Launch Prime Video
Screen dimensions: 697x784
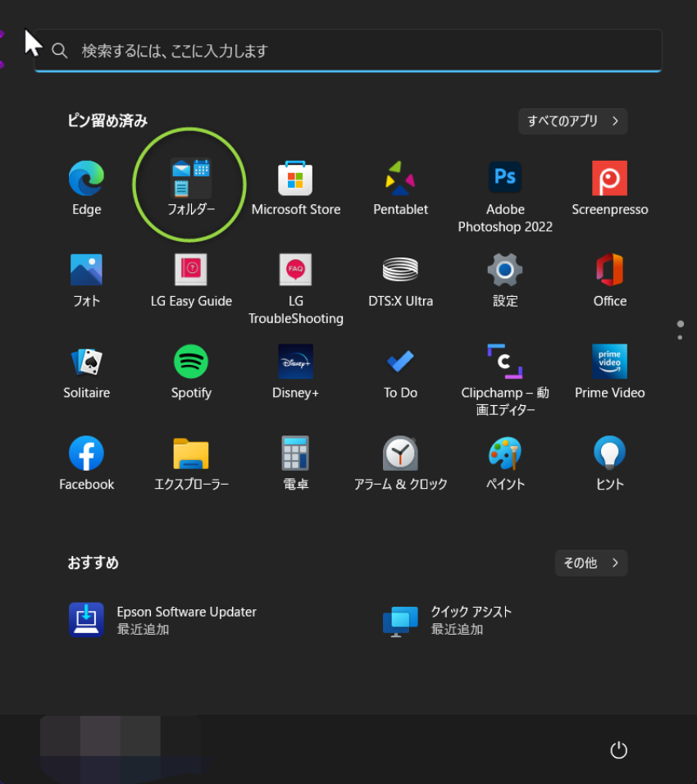(609, 371)
